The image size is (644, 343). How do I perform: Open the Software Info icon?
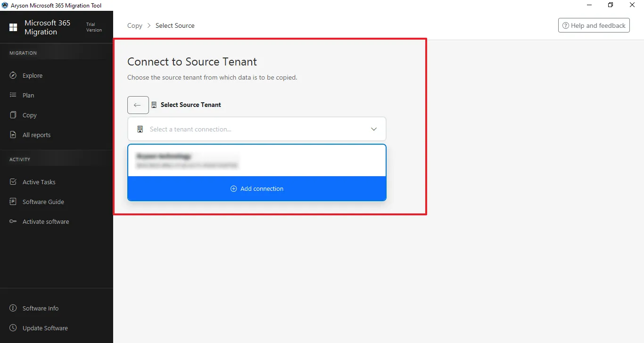click(12, 308)
